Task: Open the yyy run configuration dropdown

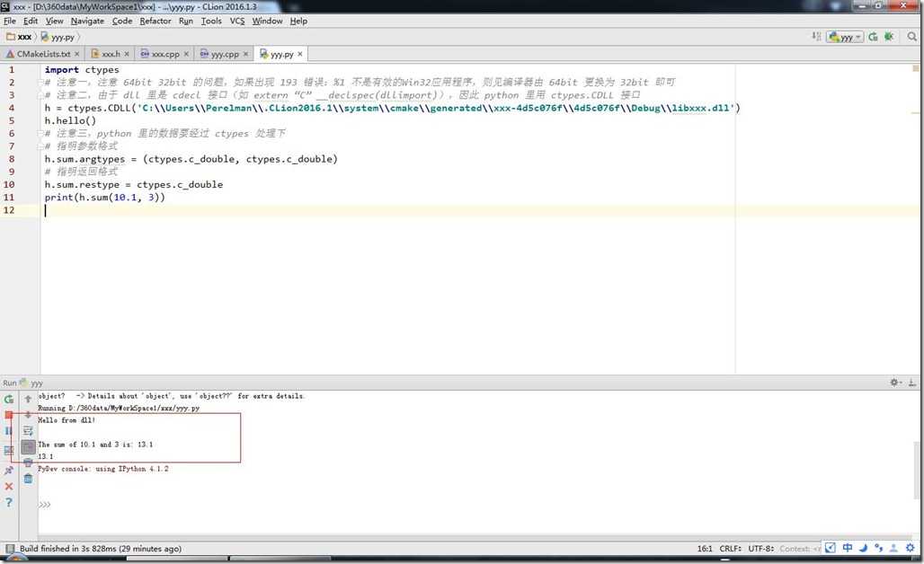Action: pyautogui.click(x=845, y=37)
